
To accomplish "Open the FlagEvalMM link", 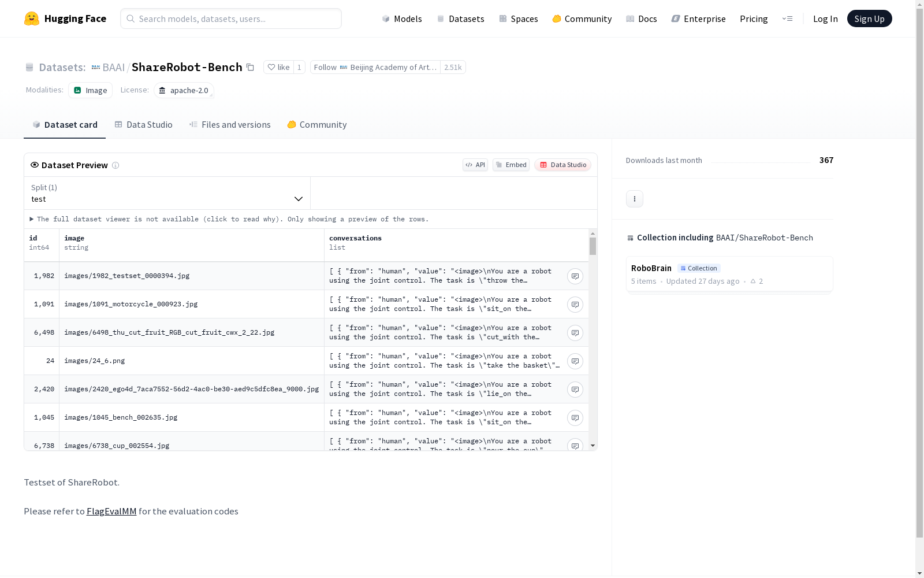I will coord(111,512).
